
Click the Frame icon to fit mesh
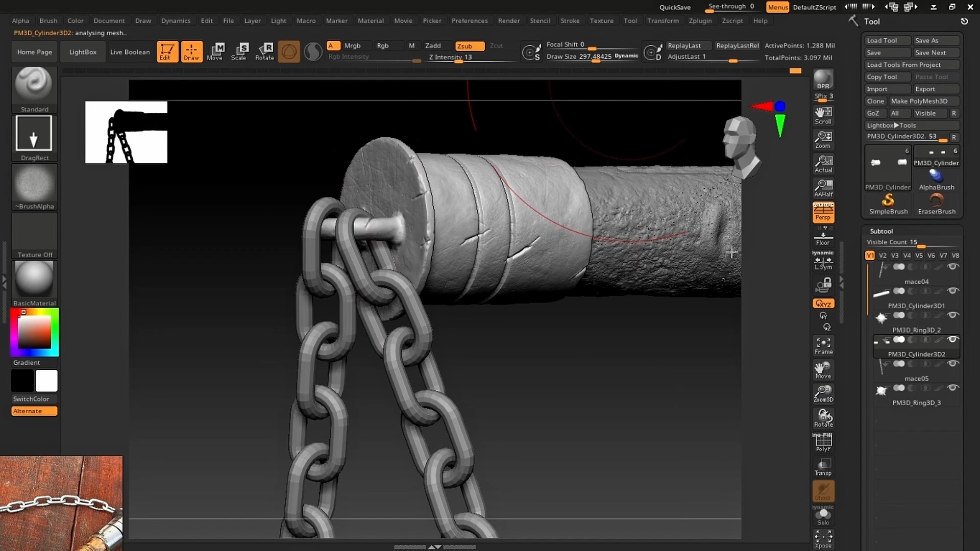click(x=822, y=345)
